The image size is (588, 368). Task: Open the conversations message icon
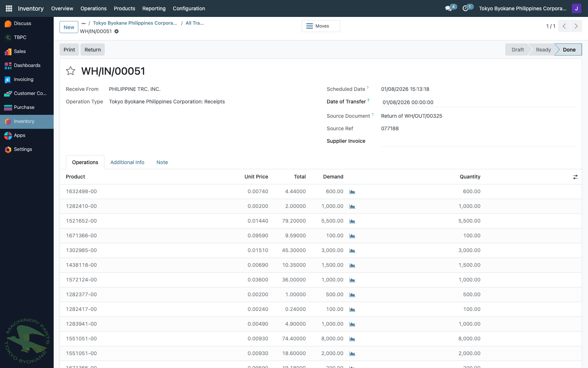click(449, 8)
